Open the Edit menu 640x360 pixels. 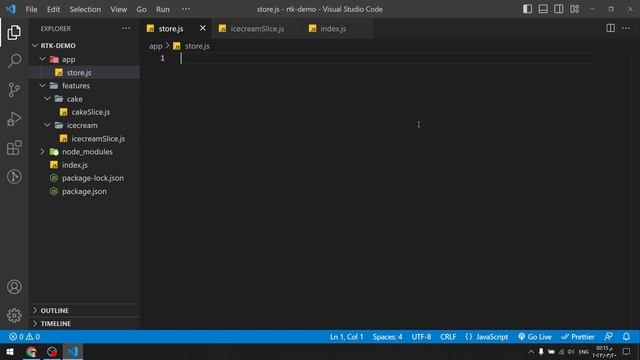[53, 9]
